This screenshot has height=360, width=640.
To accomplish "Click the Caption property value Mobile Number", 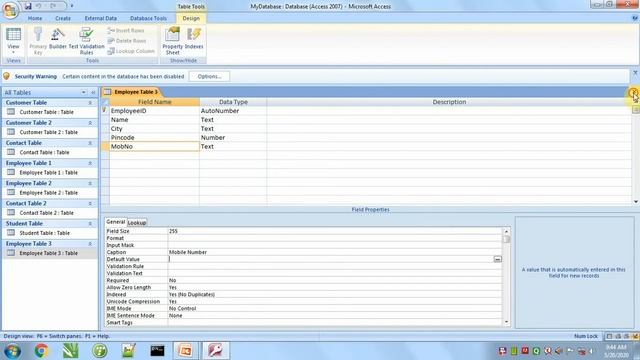I will [x=335, y=252].
